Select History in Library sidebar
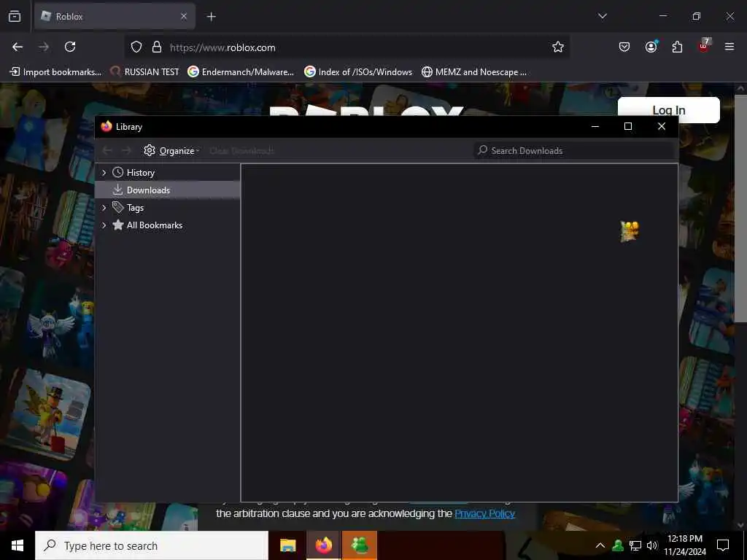Image resolution: width=747 pixels, height=560 pixels. click(141, 172)
